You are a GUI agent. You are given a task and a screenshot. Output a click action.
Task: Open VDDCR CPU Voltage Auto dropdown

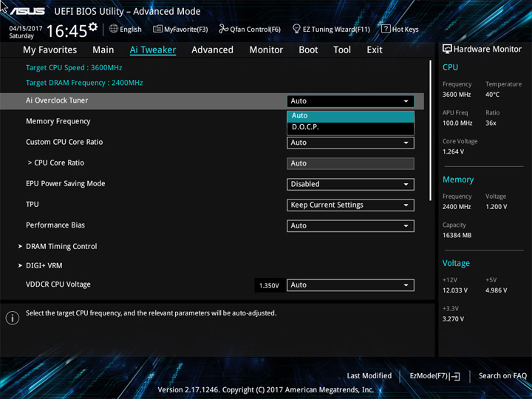pos(350,285)
